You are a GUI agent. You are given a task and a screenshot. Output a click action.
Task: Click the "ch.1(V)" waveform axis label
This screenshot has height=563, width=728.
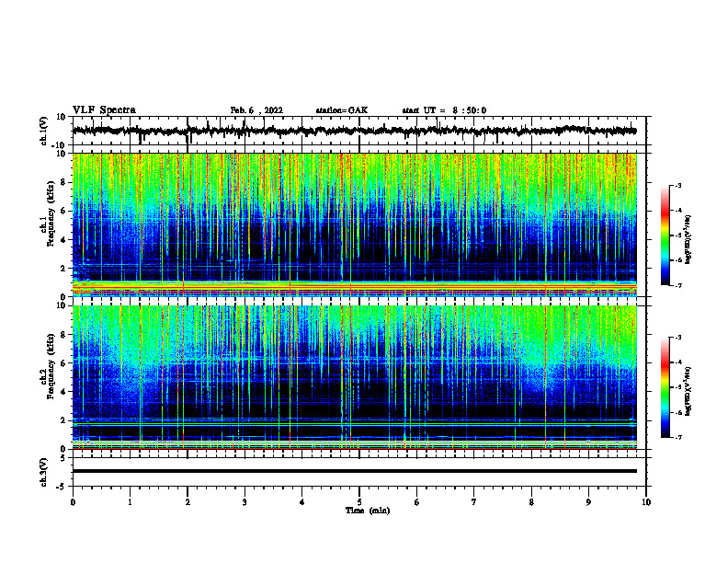pos(43,131)
